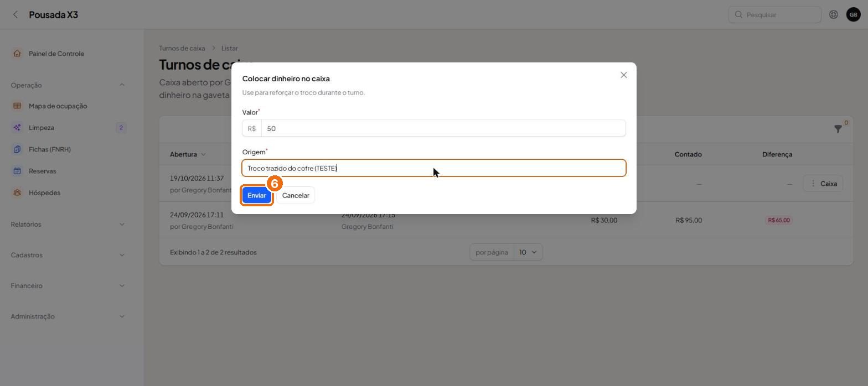868x386 pixels.
Task: Go back using the arrow icon
Action: [15, 14]
